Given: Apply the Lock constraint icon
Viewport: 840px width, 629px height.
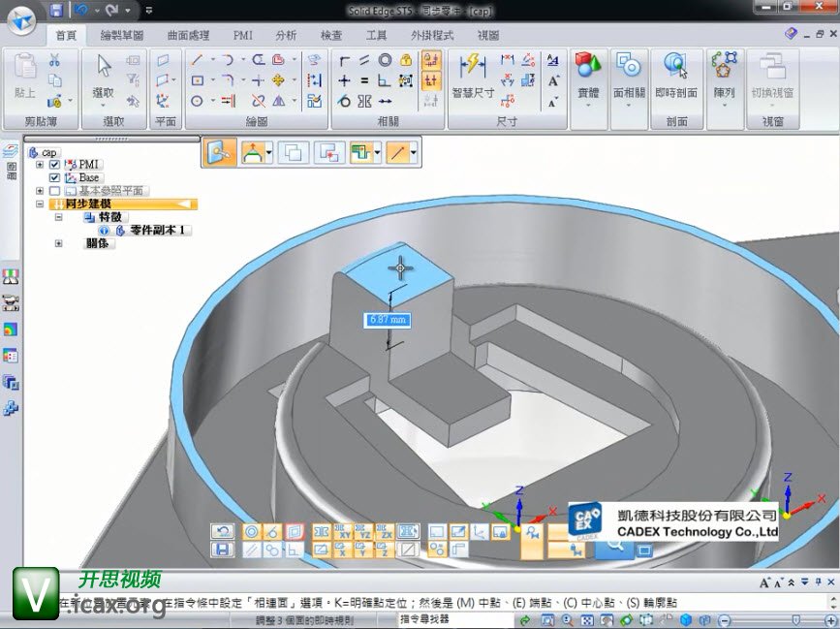Looking at the screenshot, I should click(406, 59).
